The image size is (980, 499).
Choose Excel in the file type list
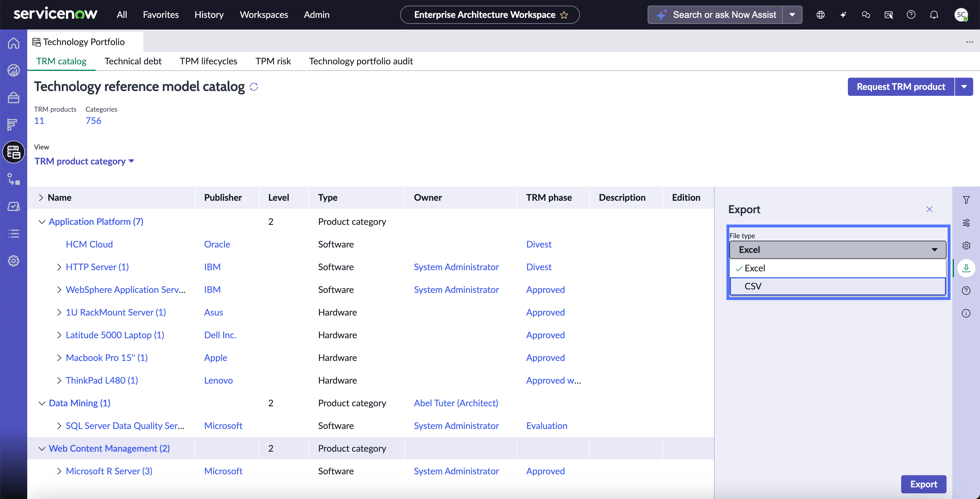tap(838, 268)
